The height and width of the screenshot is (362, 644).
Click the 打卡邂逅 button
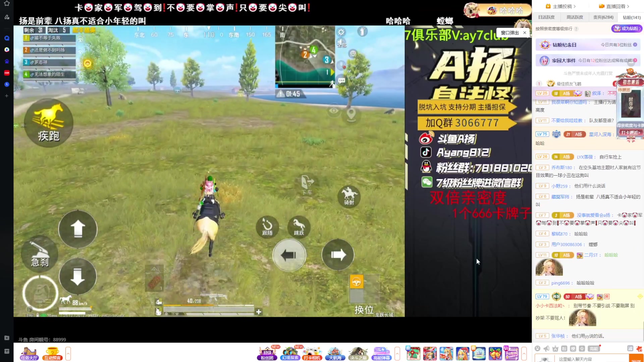click(x=630, y=132)
